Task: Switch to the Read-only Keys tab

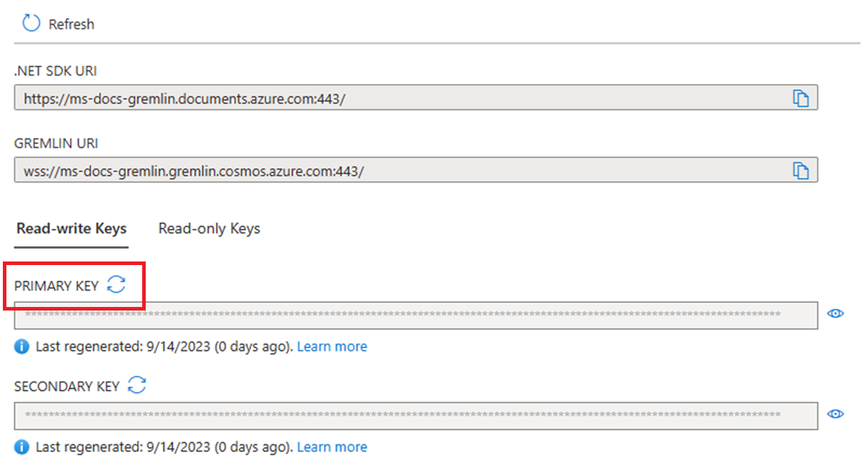Action: click(x=209, y=229)
